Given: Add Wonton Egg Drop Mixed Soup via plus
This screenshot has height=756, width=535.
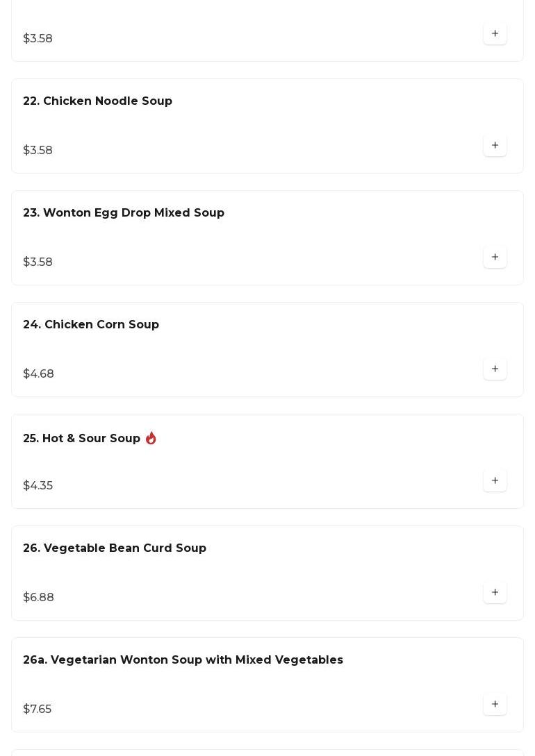Looking at the screenshot, I should [x=495, y=257].
